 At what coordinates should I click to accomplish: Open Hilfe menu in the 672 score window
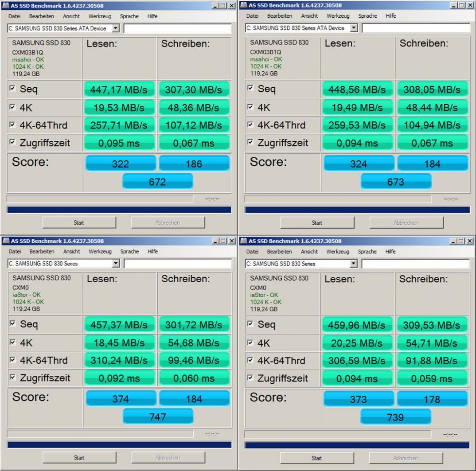152,16
